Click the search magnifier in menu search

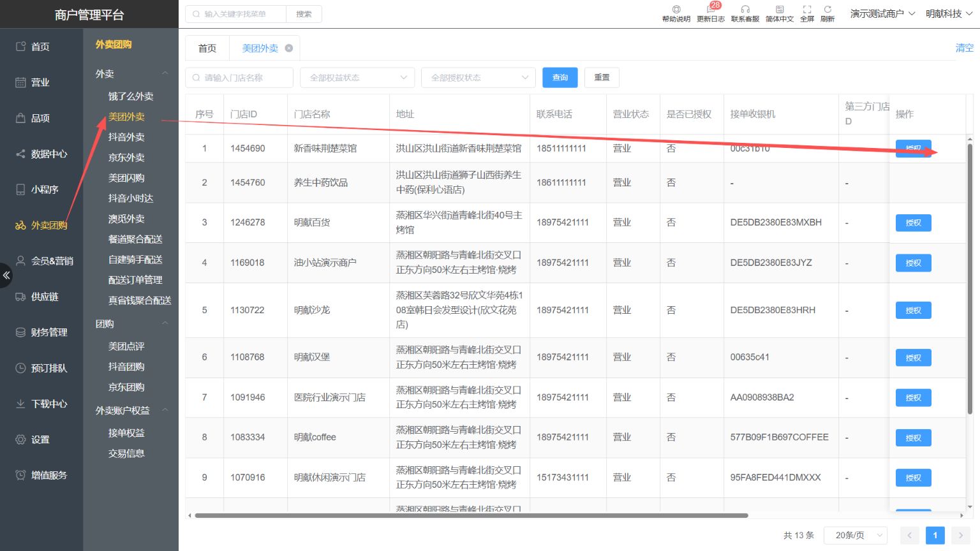pos(197,14)
